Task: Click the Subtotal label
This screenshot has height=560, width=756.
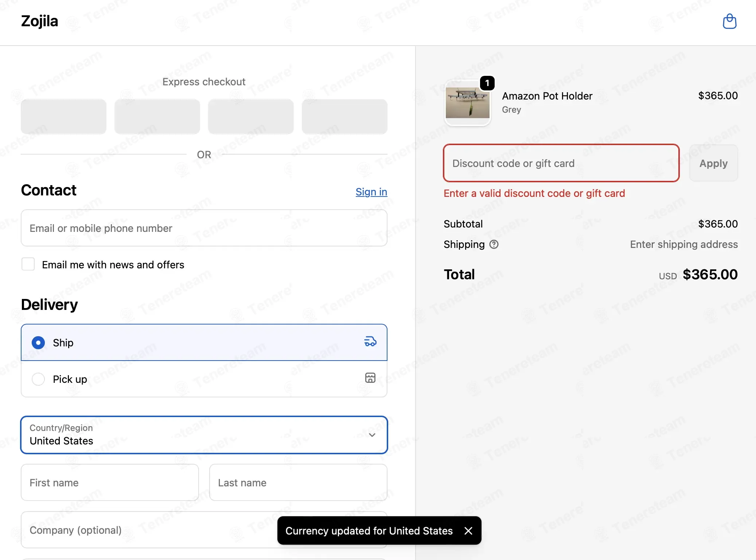Action: (463, 224)
